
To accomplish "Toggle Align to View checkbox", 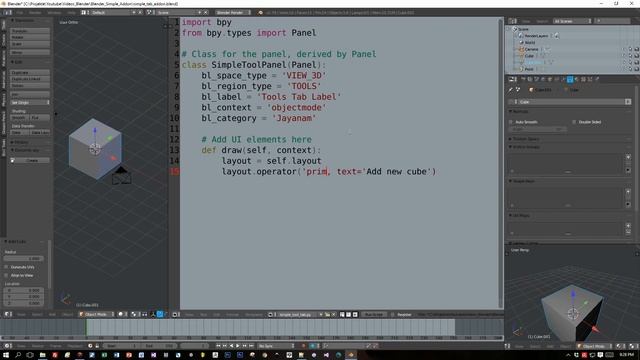I will coord(6,276).
